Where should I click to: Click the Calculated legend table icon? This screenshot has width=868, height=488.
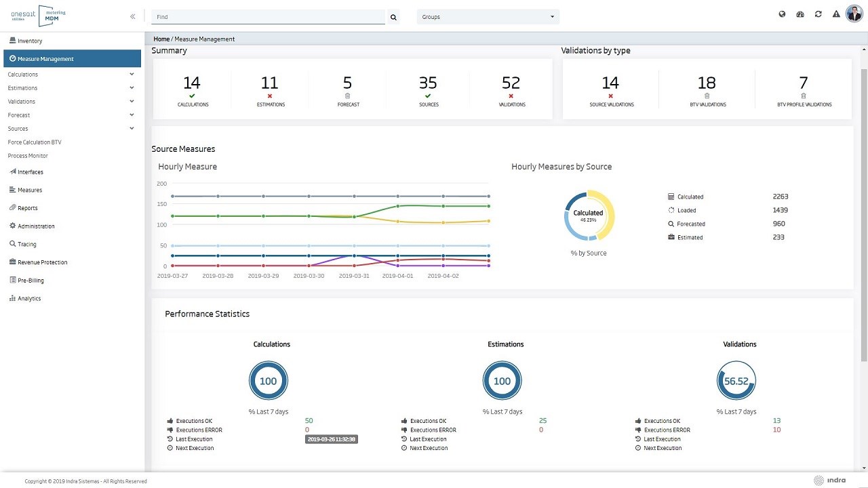click(x=671, y=197)
